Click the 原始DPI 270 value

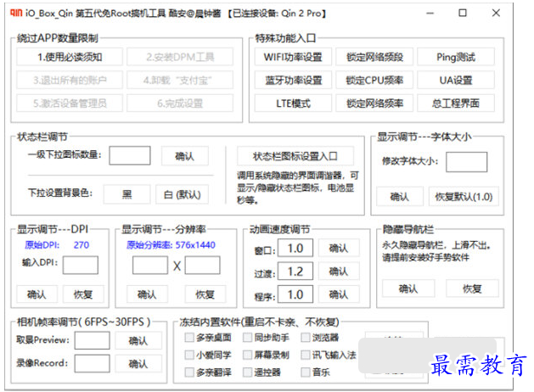coord(81,244)
